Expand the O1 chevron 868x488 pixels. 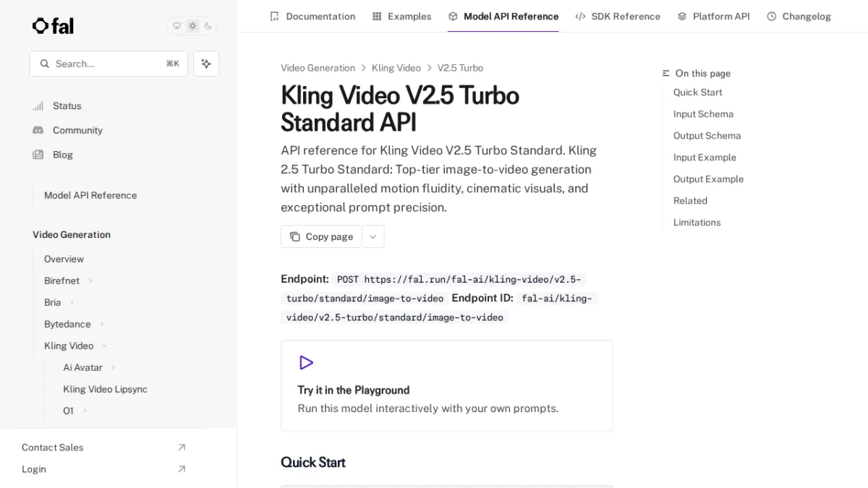coord(85,411)
